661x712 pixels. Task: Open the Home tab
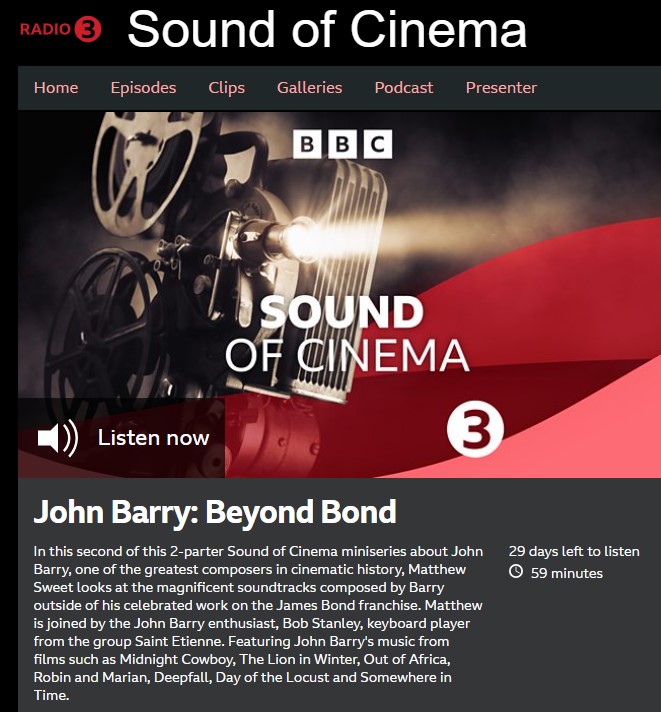point(56,88)
